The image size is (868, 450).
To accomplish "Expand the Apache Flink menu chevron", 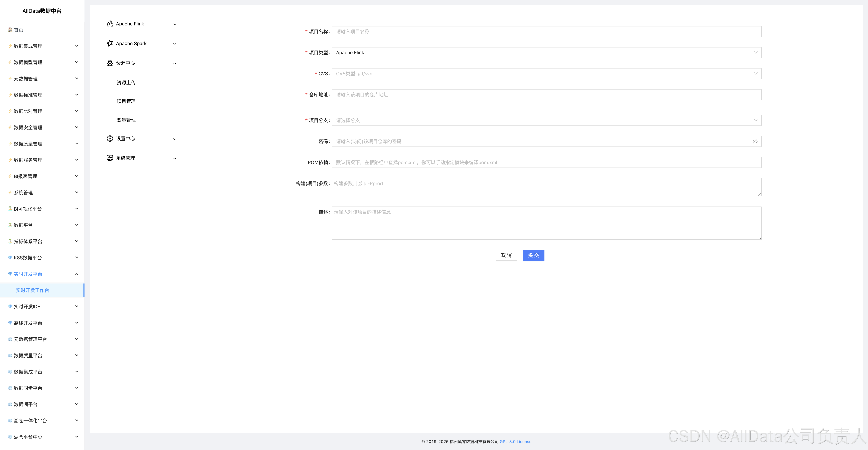I will coord(175,24).
